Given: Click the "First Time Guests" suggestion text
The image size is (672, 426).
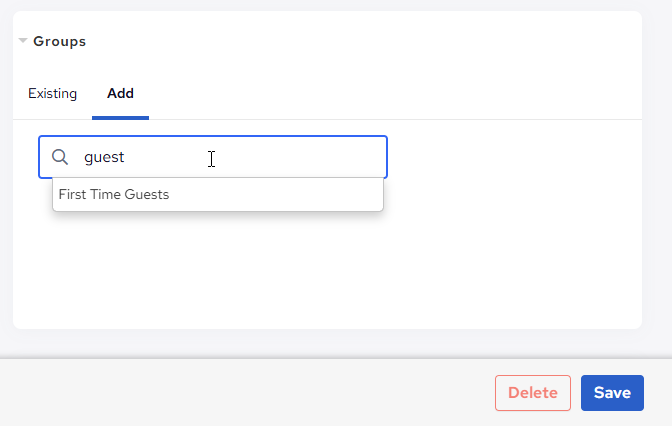Looking at the screenshot, I should point(114,195).
